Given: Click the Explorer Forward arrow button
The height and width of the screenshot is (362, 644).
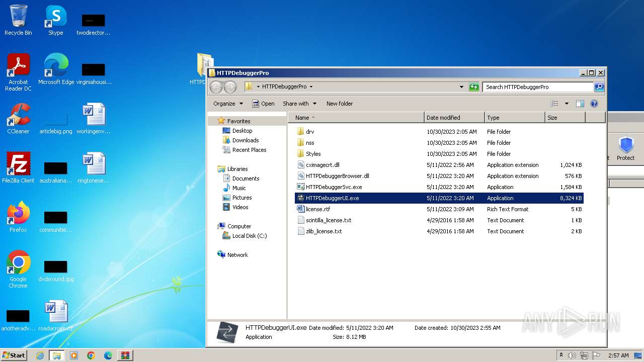Looking at the screenshot, I should coord(230,87).
